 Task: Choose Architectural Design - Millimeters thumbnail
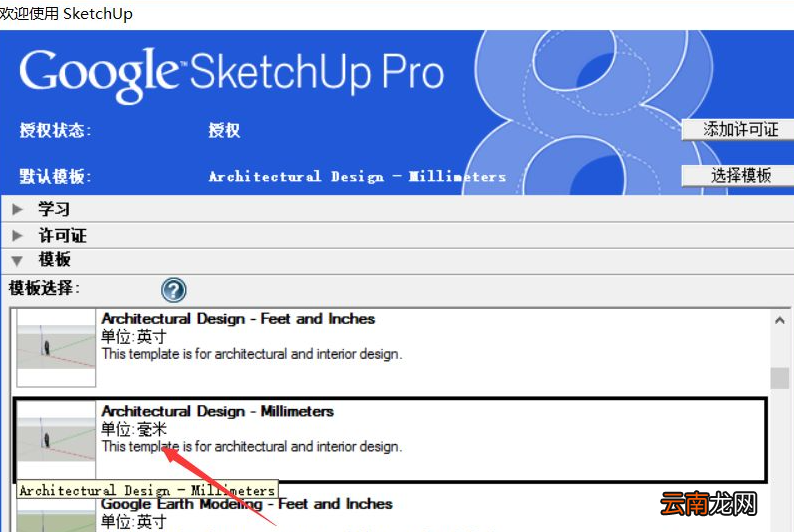(x=56, y=439)
